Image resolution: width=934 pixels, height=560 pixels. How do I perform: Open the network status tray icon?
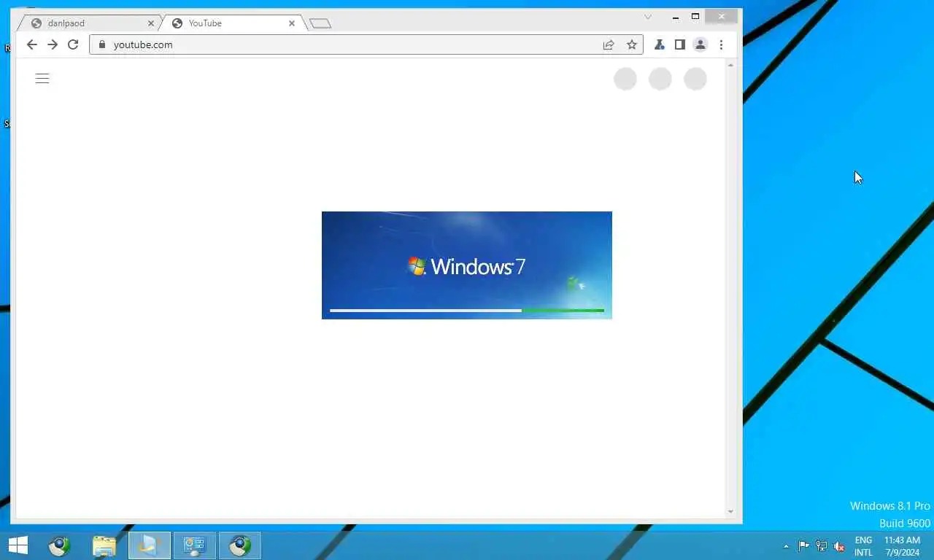[822, 546]
